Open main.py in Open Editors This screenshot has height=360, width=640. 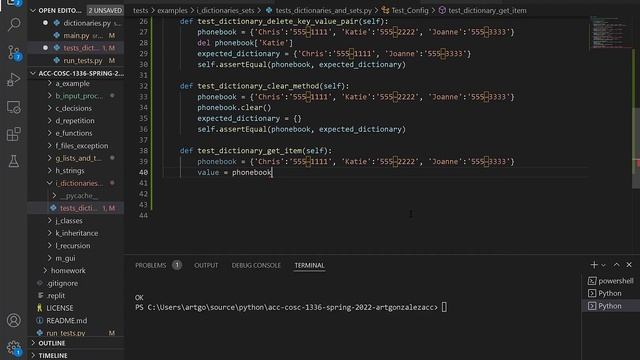pos(76,36)
